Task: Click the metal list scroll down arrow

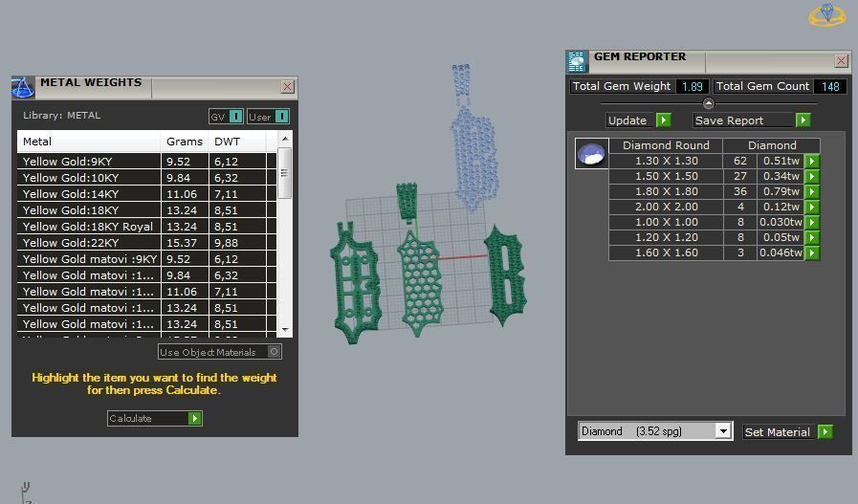Action: coord(284,329)
